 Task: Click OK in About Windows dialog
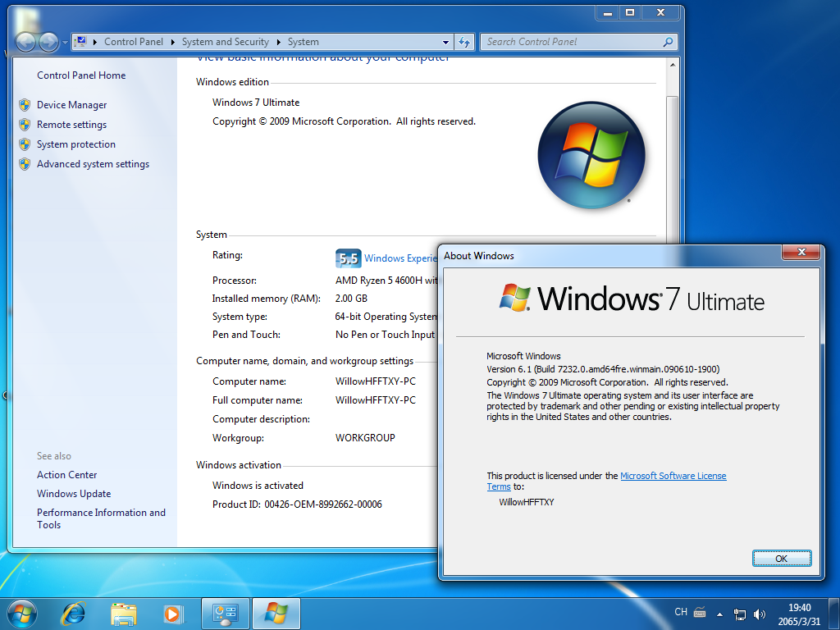click(782, 558)
